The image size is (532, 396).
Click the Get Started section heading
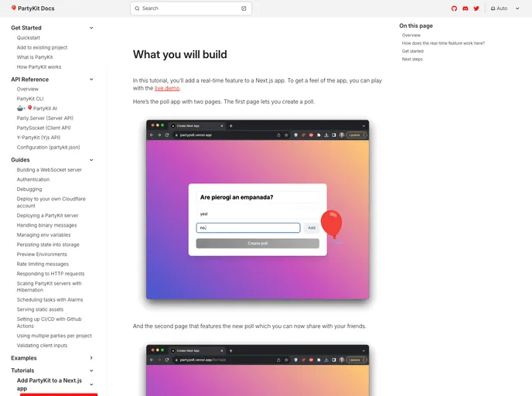[x=26, y=28]
